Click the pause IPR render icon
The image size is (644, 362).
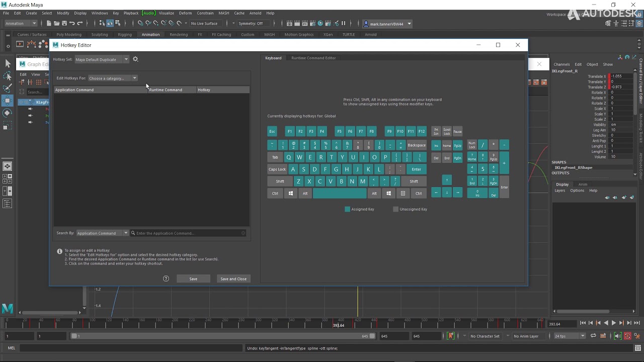point(344,23)
